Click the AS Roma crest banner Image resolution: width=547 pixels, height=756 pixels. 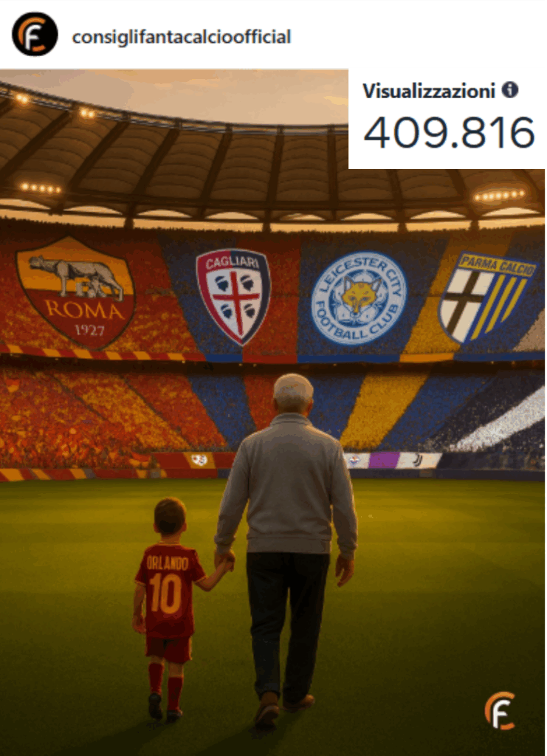tap(76, 292)
